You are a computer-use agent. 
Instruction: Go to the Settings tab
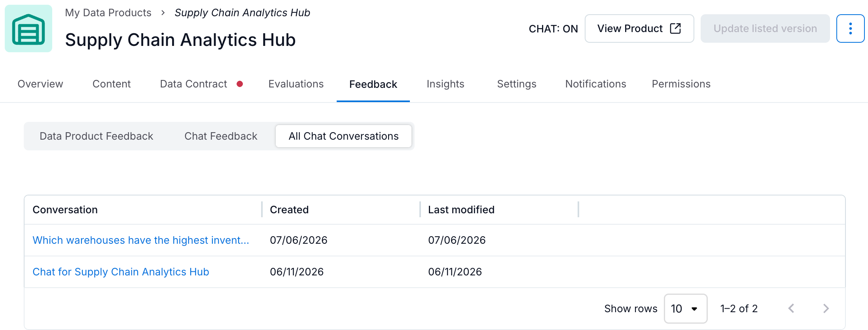(x=517, y=84)
